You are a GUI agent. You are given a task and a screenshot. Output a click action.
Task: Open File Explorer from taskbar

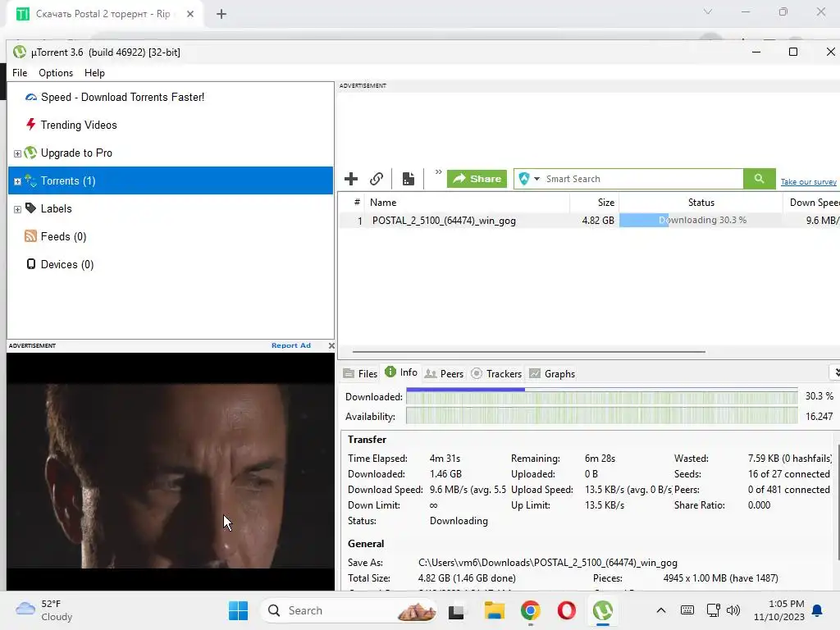click(x=495, y=610)
